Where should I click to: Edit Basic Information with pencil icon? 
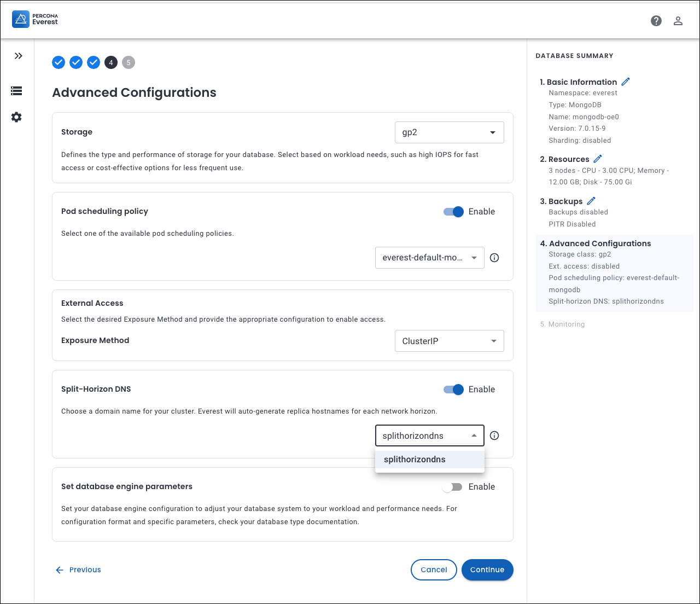point(626,82)
